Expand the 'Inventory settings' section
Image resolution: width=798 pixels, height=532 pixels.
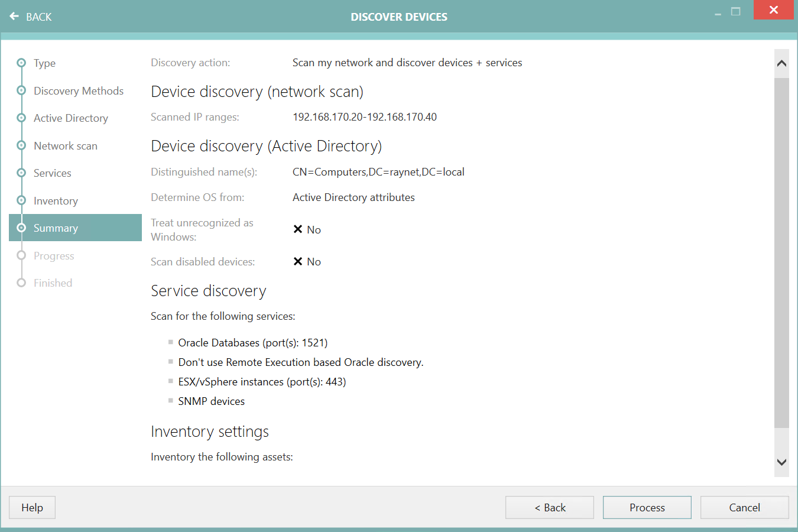[210, 432]
